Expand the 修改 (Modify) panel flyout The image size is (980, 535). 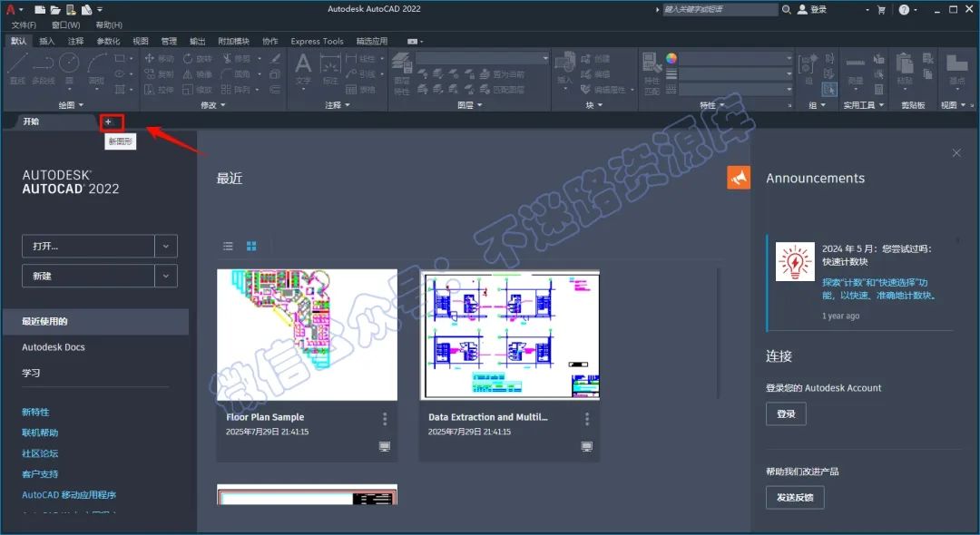click(212, 105)
